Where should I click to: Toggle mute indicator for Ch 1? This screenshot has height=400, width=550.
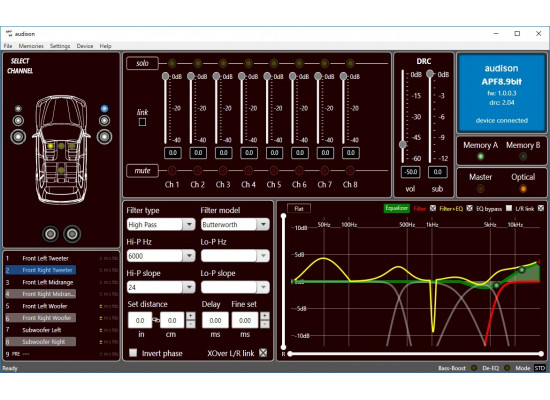click(x=172, y=171)
